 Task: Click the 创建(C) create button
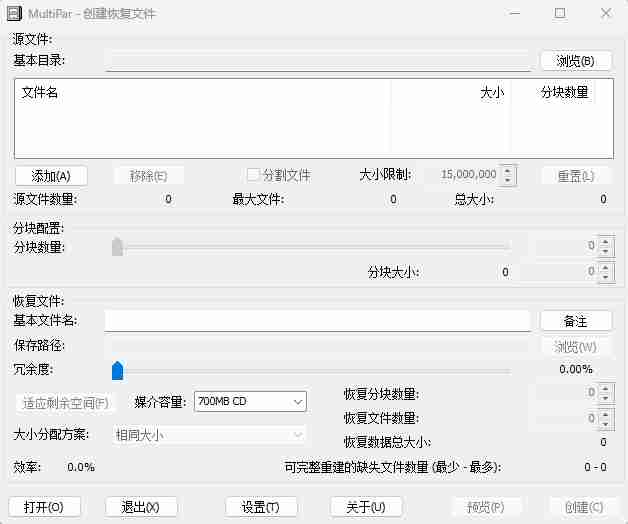(x=584, y=507)
